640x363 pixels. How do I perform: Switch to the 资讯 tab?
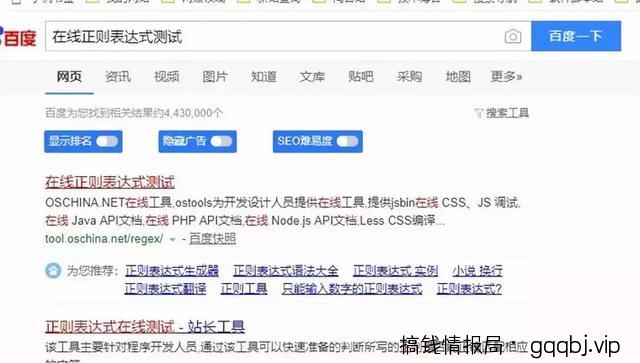click(118, 76)
